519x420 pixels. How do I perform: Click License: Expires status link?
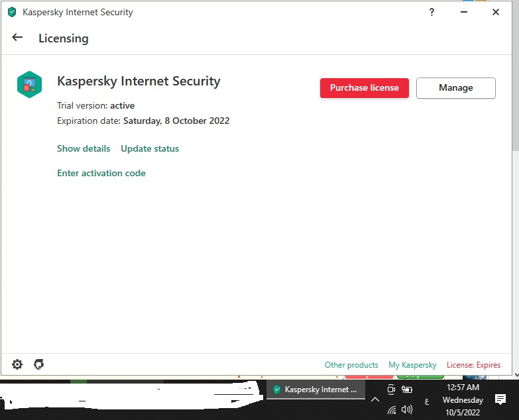474,365
